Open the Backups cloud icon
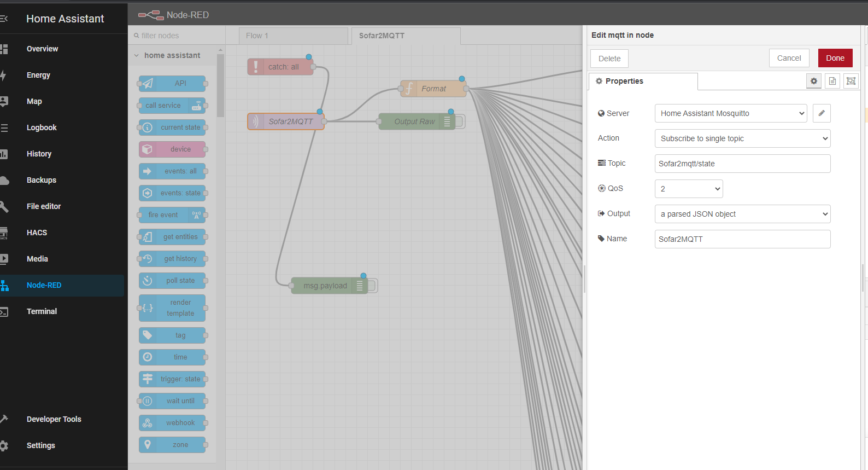The width and height of the screenshot is (868, 470). pos(4,180)
